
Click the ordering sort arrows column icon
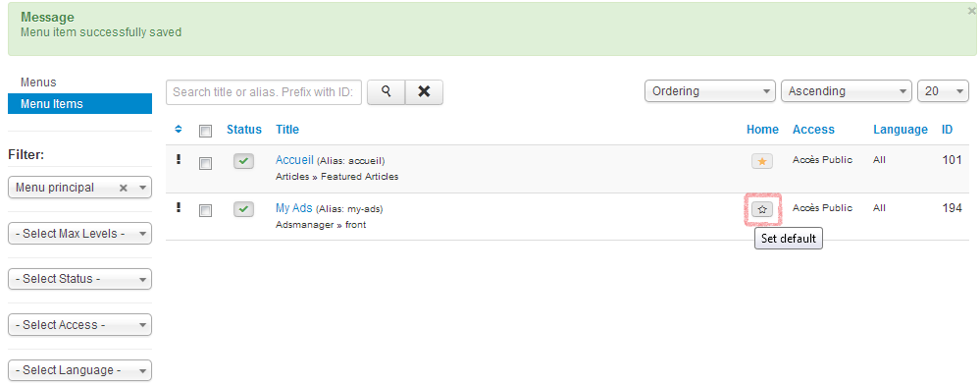[179, 129]
